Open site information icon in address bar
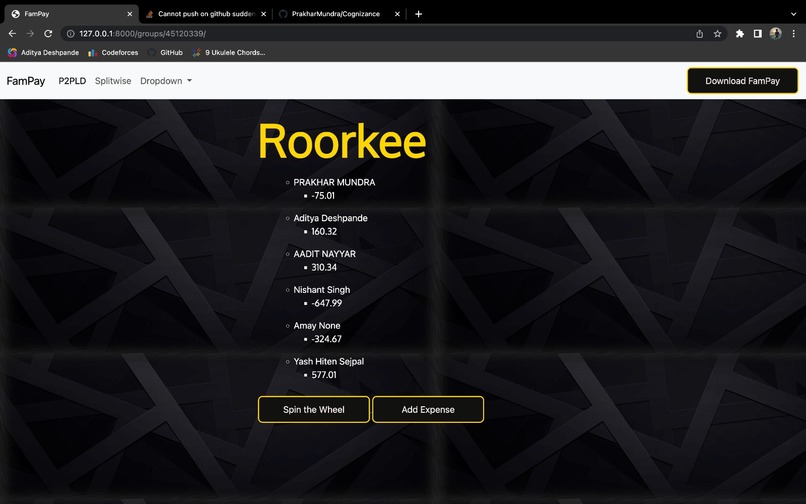The width and height of the screenshot is (806, 504). 70,33
